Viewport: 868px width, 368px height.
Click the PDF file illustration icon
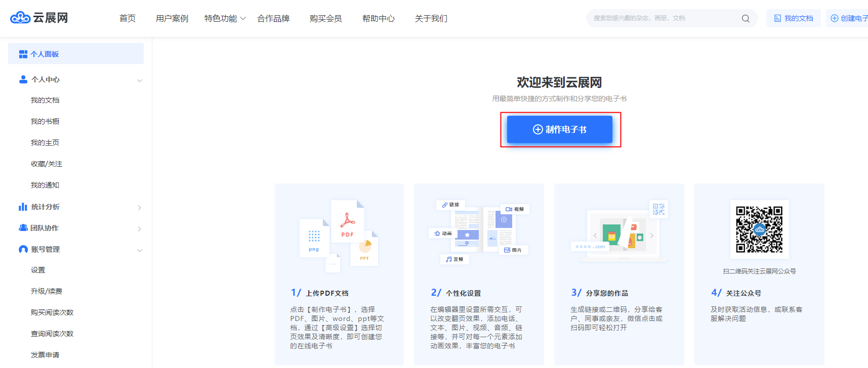[347, 221]
